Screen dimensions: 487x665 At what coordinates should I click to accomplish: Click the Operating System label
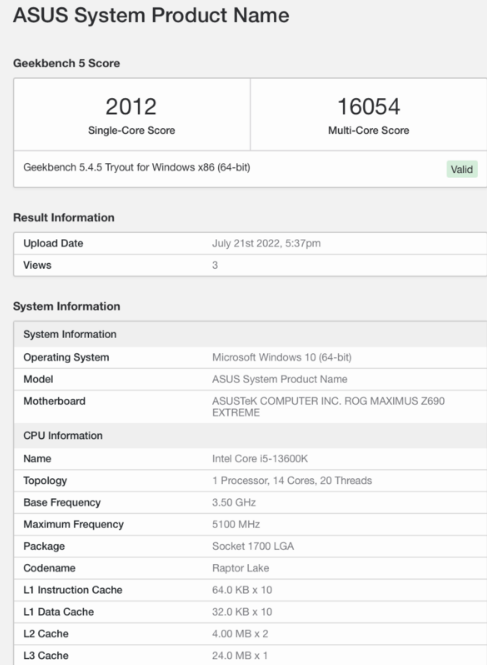tap(66, 358)
